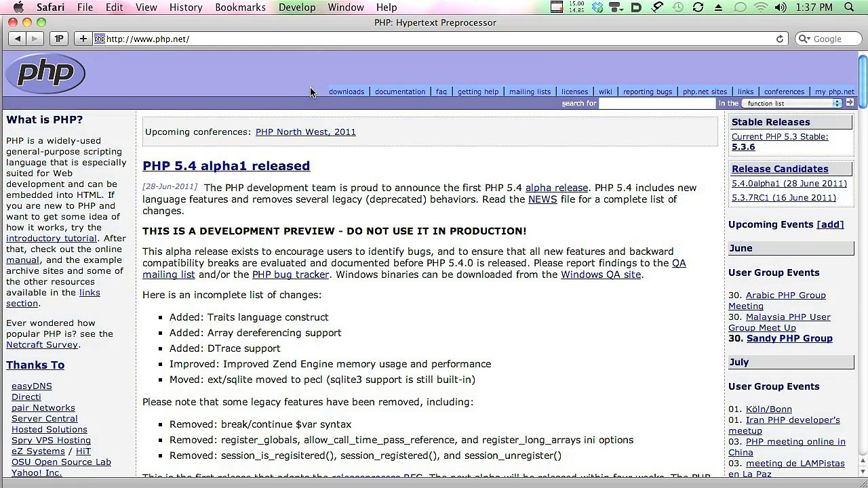Click the [add] upcoming events link
Image resolution: width=868 pixels, height=488 pixels.
[830, 224]
